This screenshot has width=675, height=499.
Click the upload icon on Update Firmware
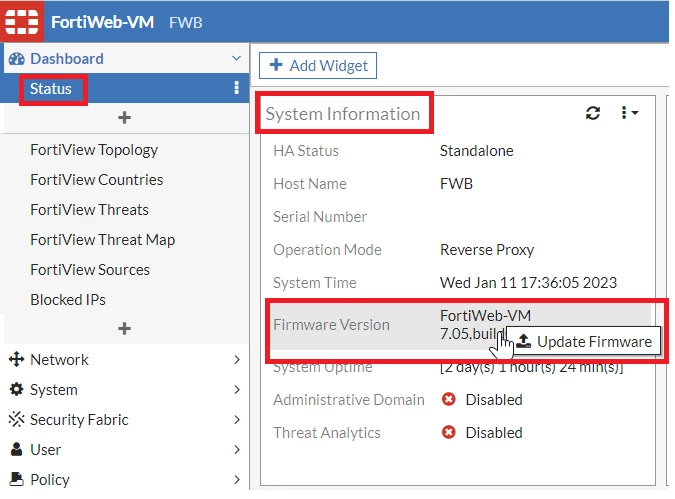[x=523, y=341]
